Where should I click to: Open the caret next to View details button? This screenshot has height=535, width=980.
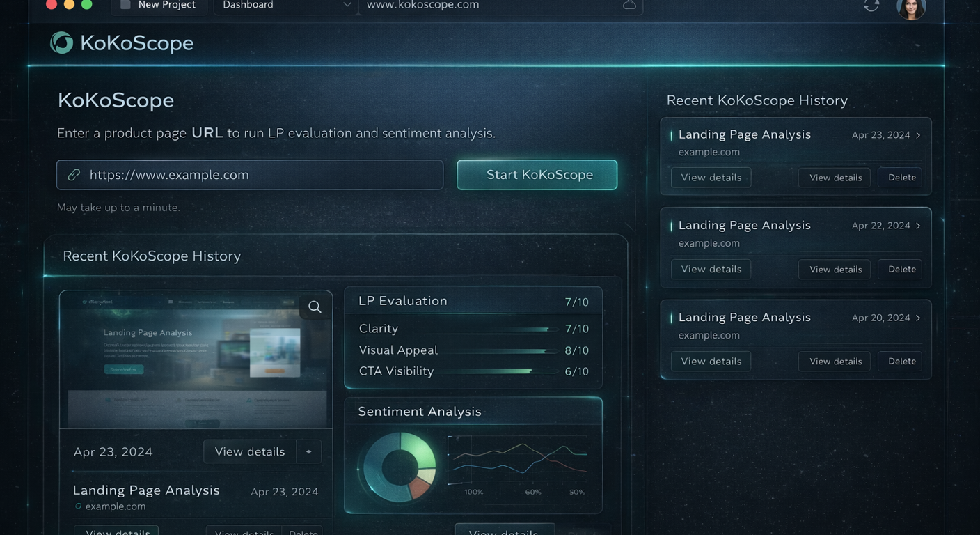(x=308, y=451)
